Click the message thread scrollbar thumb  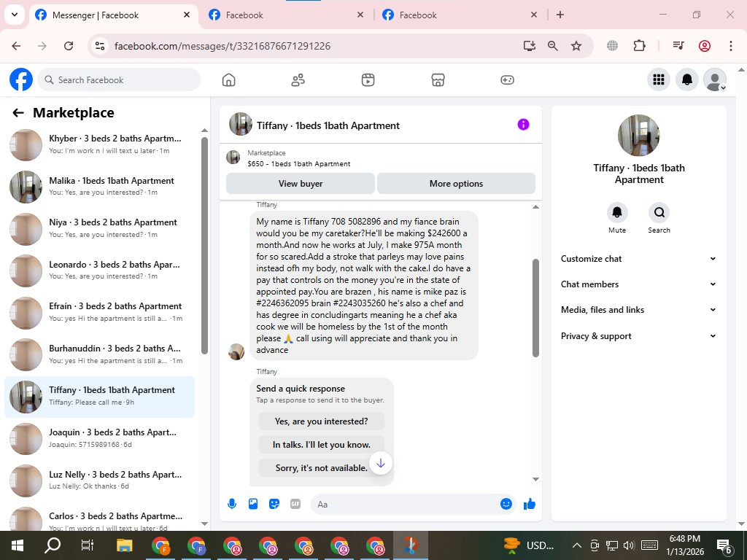pos(535,308)
